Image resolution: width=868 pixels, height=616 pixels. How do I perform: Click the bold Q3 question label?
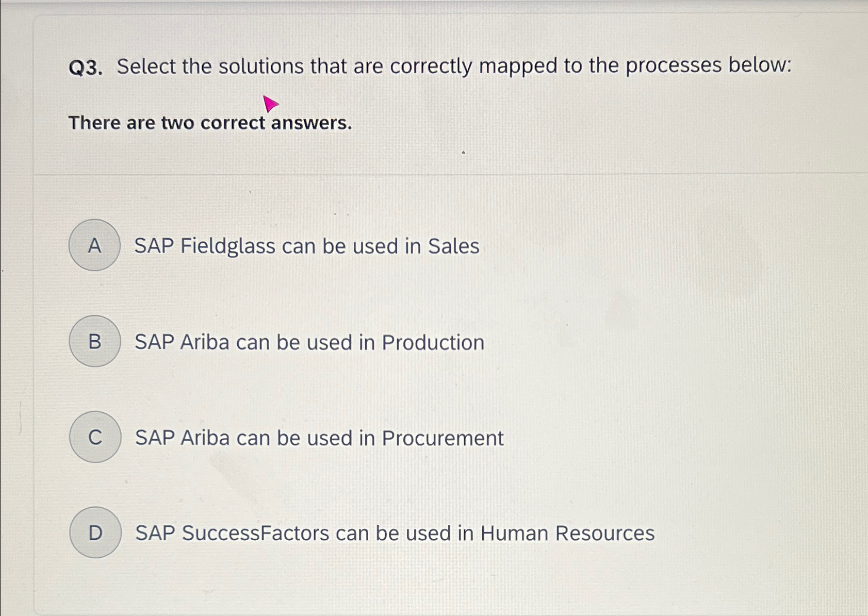click(x=86, y=68)
